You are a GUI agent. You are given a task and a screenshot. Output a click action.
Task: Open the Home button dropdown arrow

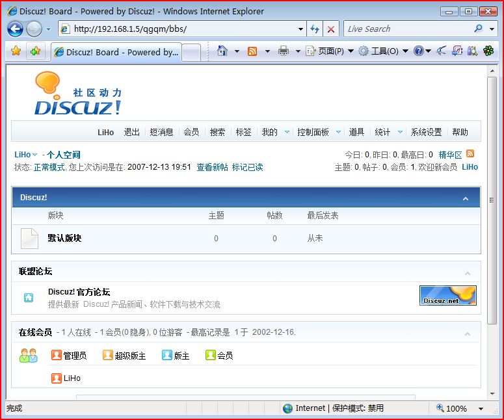237,51
